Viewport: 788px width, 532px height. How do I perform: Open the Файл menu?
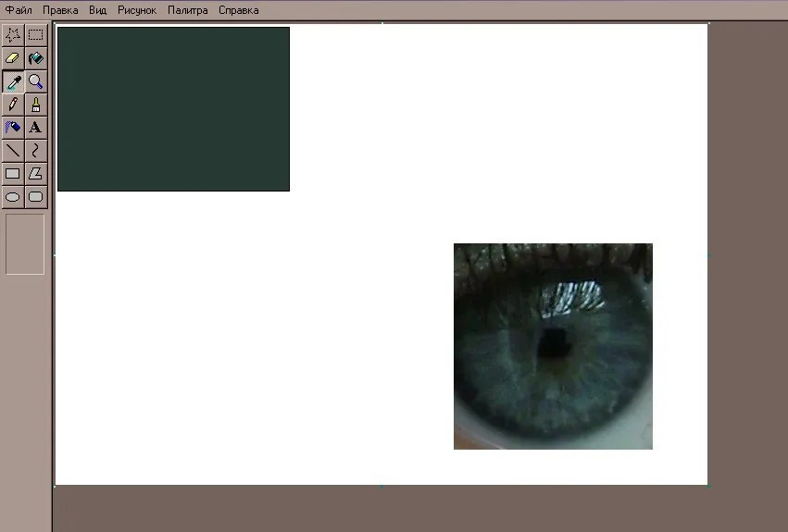point(19,10)
